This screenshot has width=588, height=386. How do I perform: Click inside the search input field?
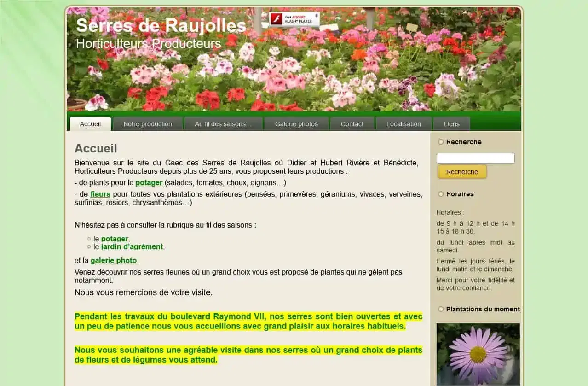click(475, 158)
